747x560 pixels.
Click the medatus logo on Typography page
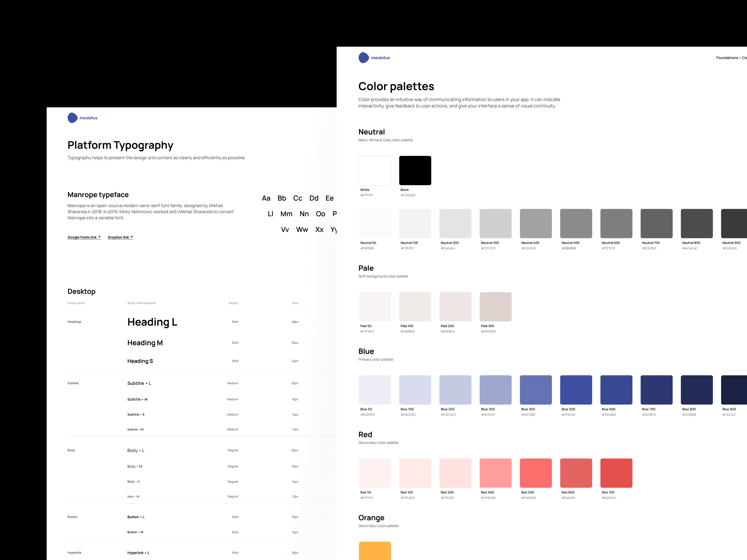tap(82, 117)
